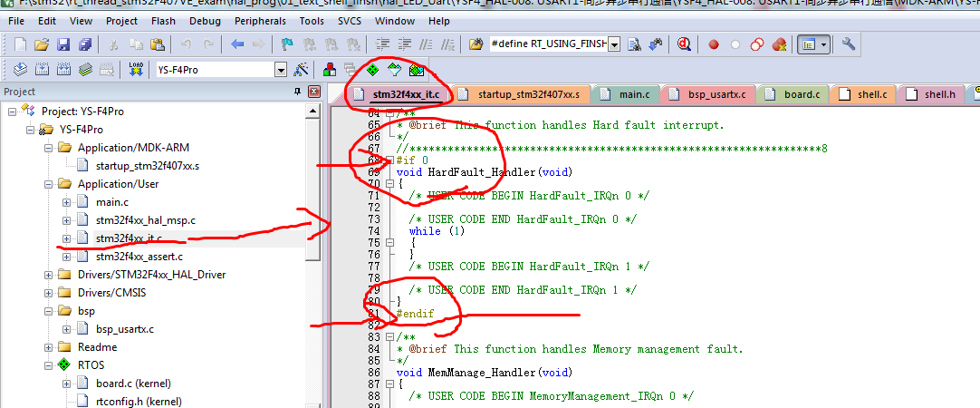Open the find text dropdown with #define RT_USING_FINSH
The height and width of the screenshot is (408, 980).
[x=614, y=44]
